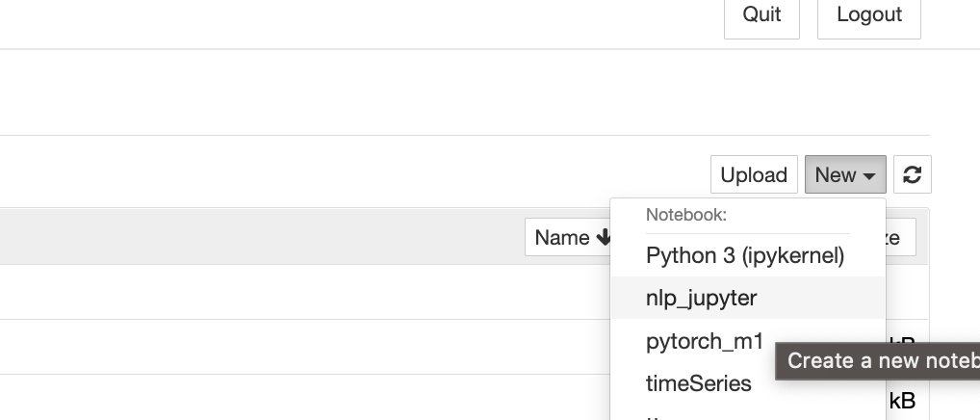Select the nlp_jupyter kernel entry
980x420 pixels.
747,298
